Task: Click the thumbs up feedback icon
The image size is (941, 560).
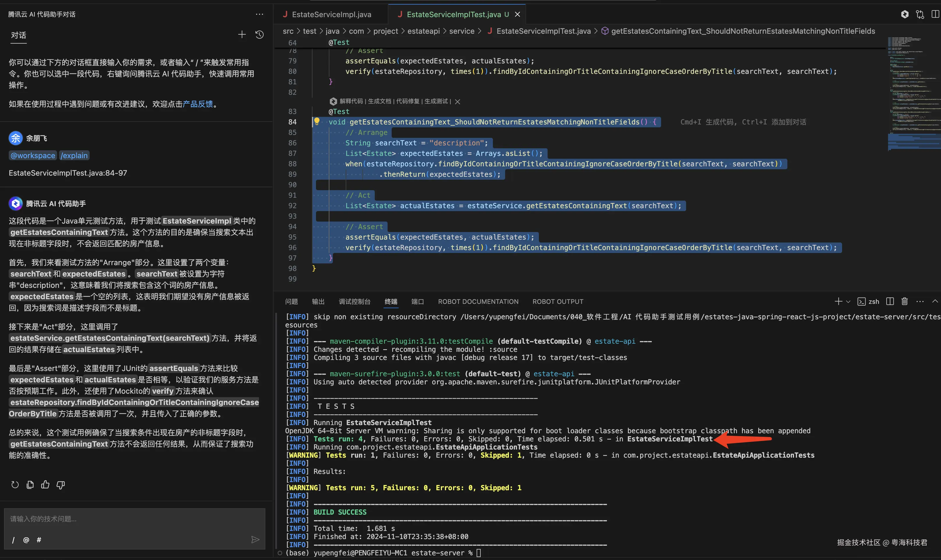Action: [45, 484]
